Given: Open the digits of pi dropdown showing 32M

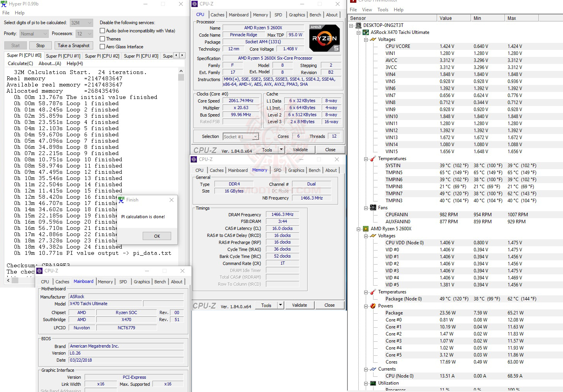Looking at the screenshot, I should tap(81, 23).
